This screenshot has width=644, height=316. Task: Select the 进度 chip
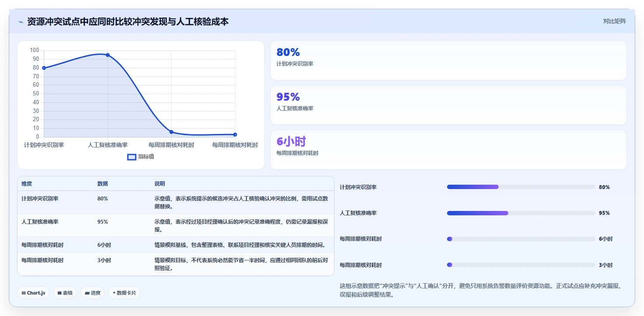pyautogui.click(x=92, y=293)
